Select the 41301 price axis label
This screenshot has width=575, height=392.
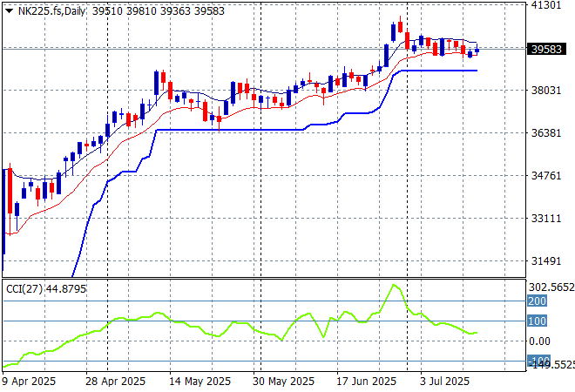(546, 5)
